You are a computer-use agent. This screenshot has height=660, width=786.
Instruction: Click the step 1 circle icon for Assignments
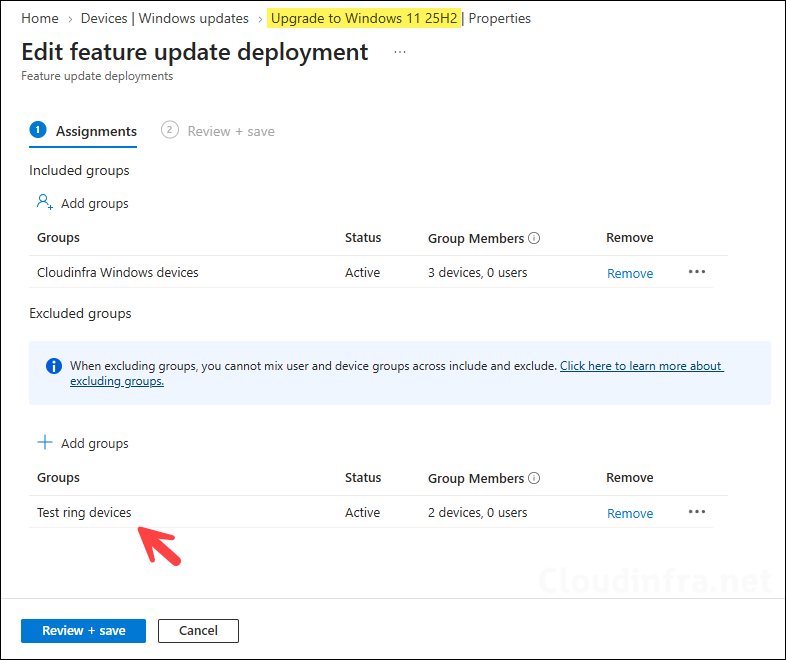[x=38, y=130]
